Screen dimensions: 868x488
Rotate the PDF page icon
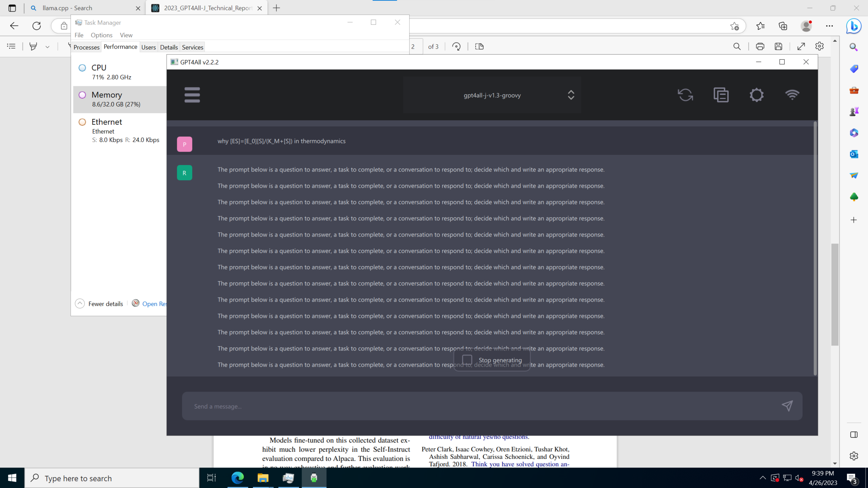coord(456,47)
